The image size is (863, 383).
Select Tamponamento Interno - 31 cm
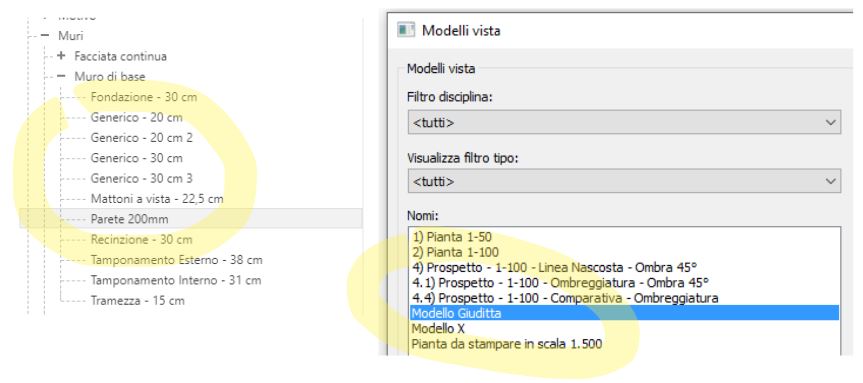[x=176, y=280]
